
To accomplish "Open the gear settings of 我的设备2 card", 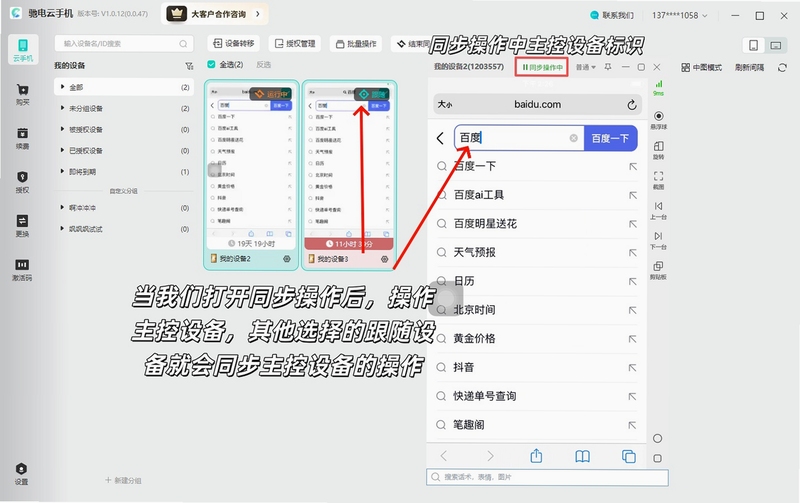I will tap(287, 259).
